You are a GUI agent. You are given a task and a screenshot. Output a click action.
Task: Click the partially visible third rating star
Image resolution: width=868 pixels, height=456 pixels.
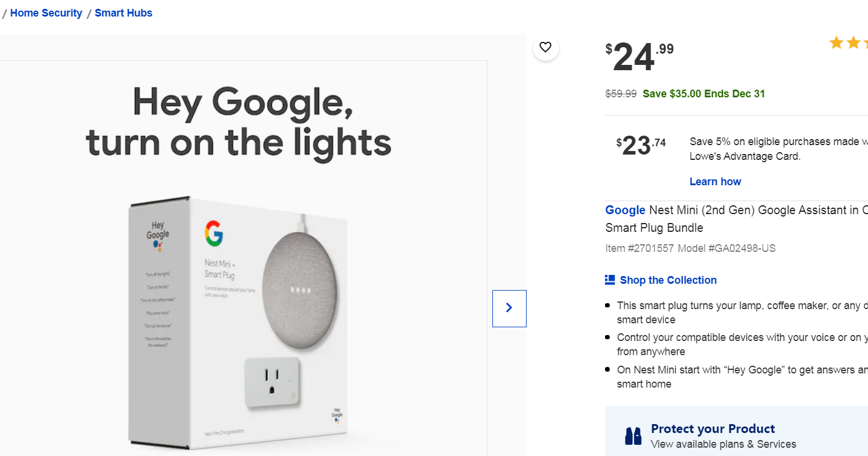[866, 42]
